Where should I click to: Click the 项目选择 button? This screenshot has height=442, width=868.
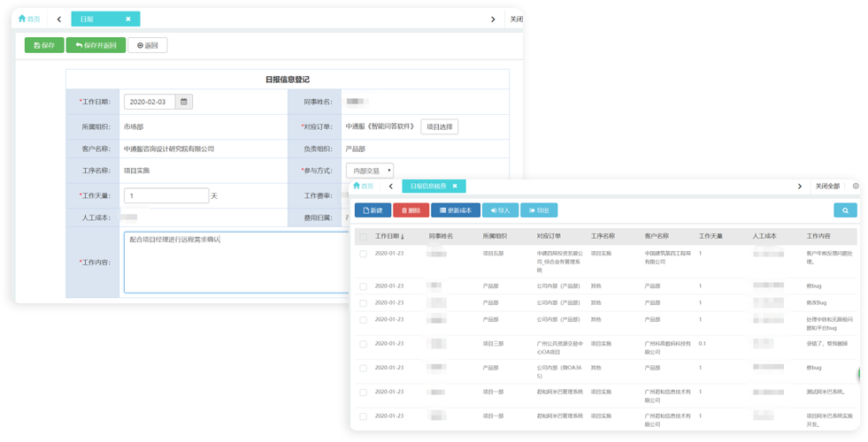(x=439, y=126)
